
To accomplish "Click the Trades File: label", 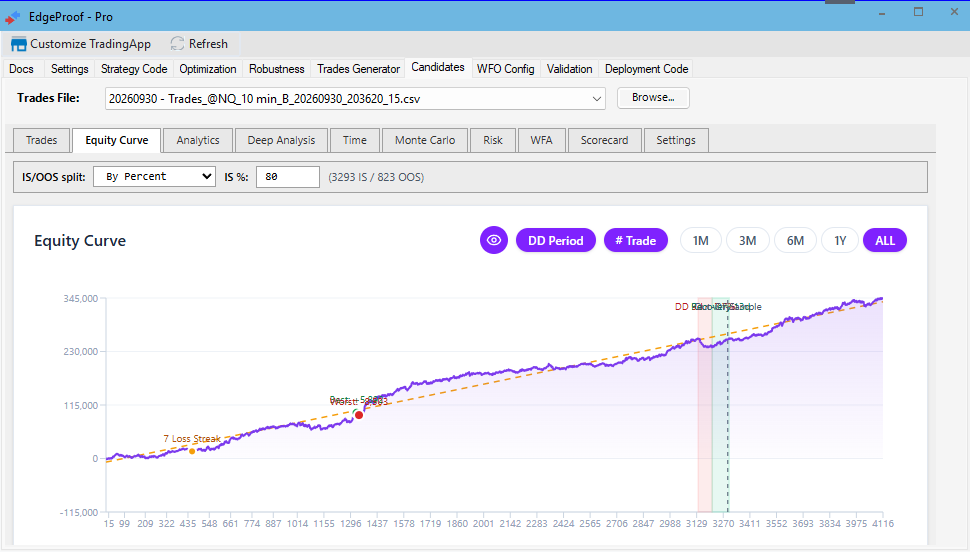I will 48,98.
